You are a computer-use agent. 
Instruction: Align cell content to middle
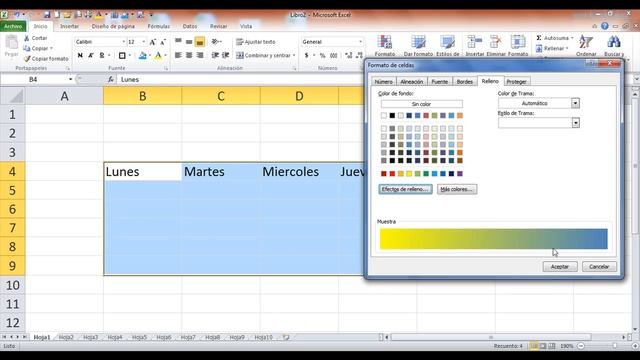[x=189, y=42]
